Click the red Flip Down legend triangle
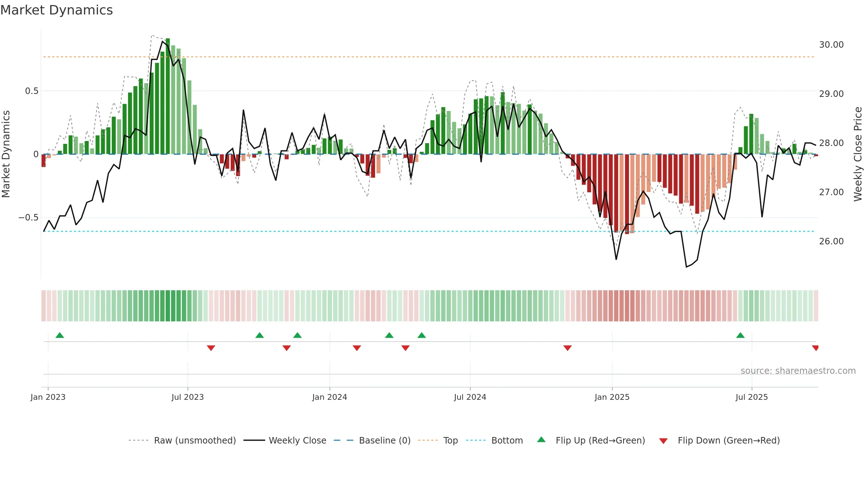 coord(663,441)
